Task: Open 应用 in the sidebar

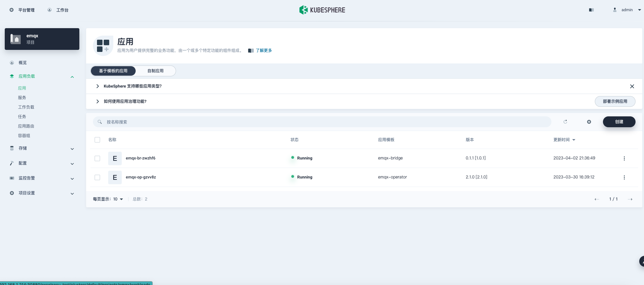Action: [x=22, y=88]
